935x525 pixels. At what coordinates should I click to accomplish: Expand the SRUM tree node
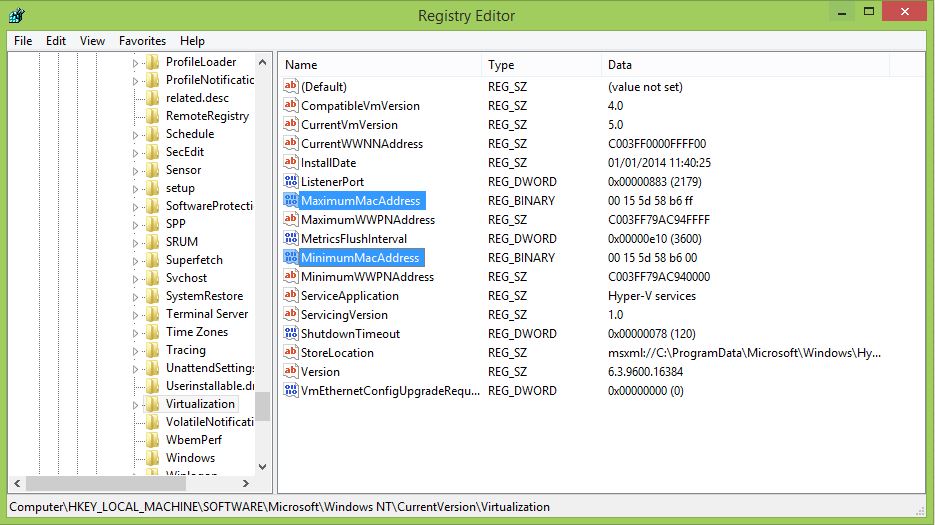tap(135, 243)
